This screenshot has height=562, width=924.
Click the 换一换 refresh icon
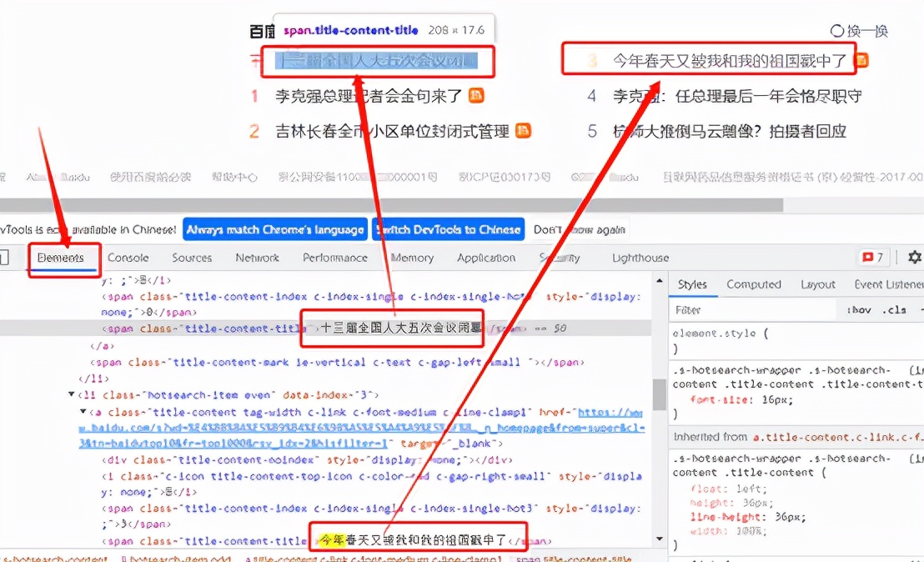836,31
